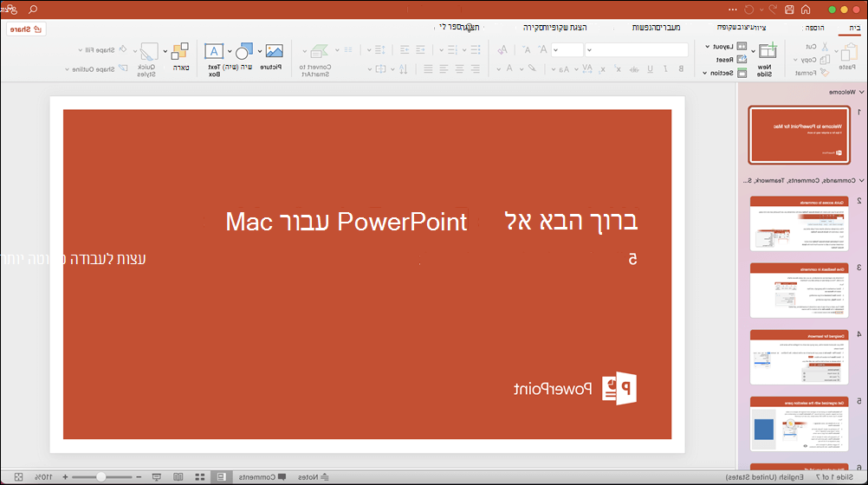Click the search magnifier in the title bar
Screen dimensions: 868x485
click(x=33, y=10)
